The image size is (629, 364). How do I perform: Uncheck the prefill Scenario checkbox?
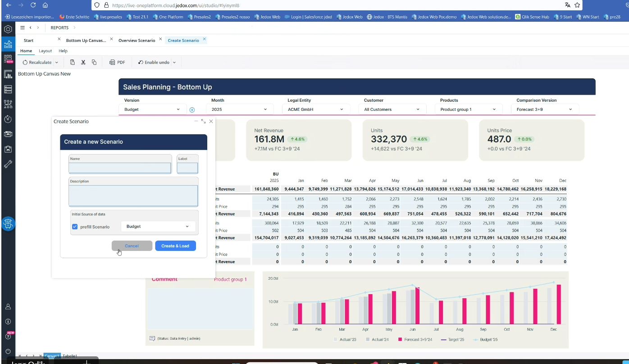click(75, 227)
